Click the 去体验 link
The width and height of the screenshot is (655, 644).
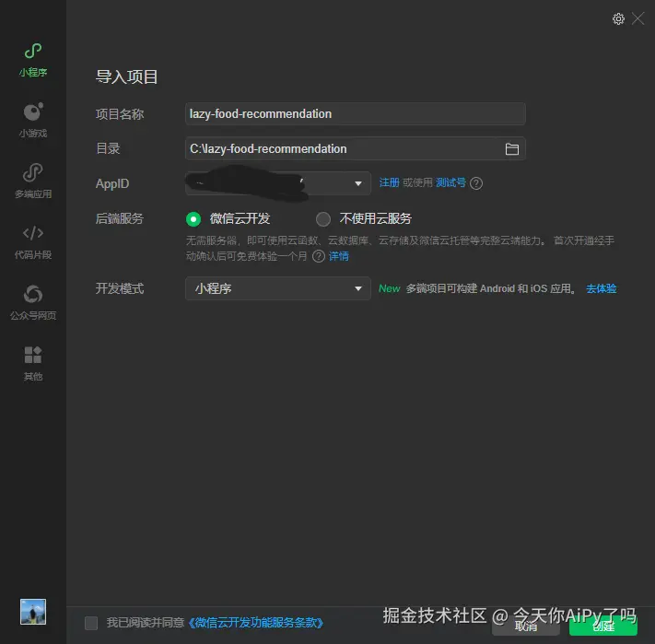[x=602, y=288]
